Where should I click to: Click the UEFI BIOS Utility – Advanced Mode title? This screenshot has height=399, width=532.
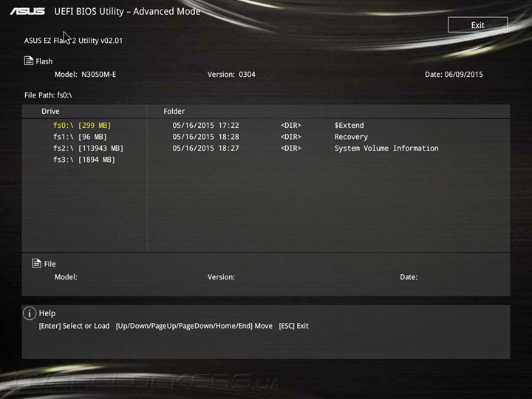pos(127,12)
